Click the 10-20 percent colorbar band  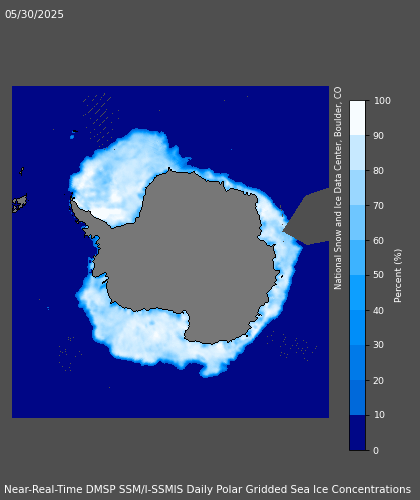357,398
